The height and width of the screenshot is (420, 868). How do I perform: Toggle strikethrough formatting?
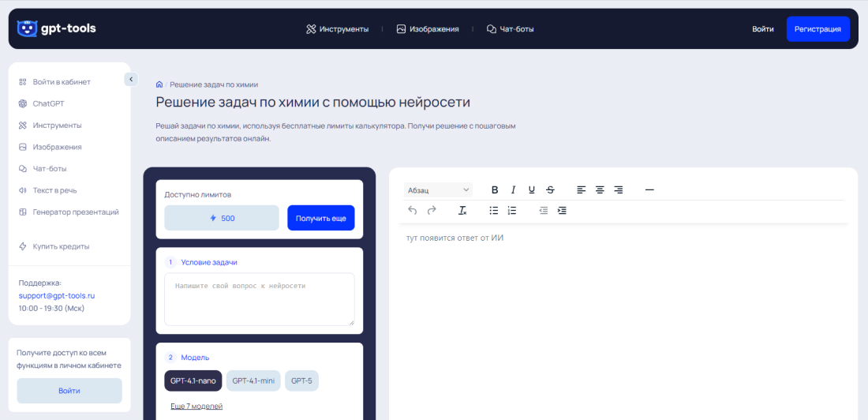pyautogui.click(x=550, y=190)
